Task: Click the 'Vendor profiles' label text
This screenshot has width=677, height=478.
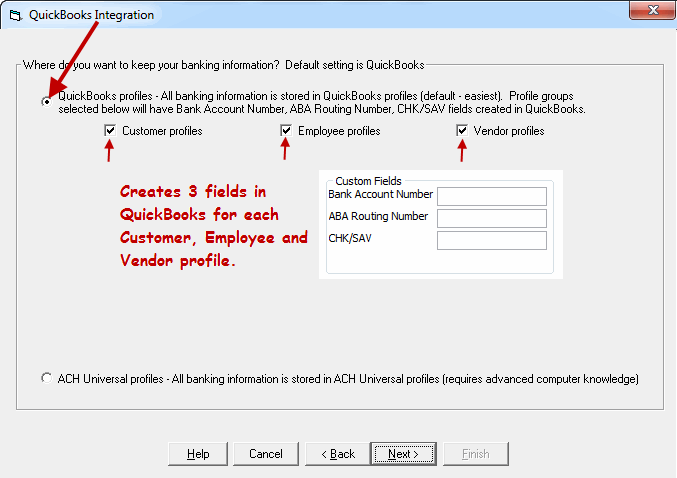Action: [x=509, y=131]
